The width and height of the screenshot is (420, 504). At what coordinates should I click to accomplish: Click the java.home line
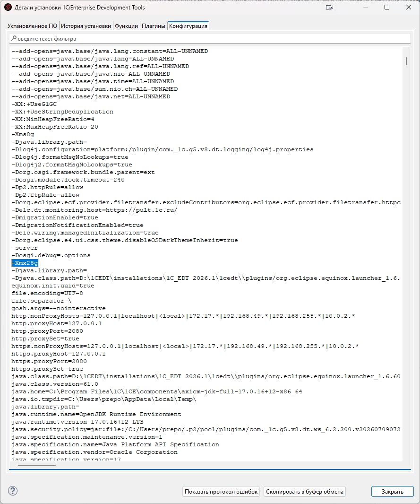[157, 391]
